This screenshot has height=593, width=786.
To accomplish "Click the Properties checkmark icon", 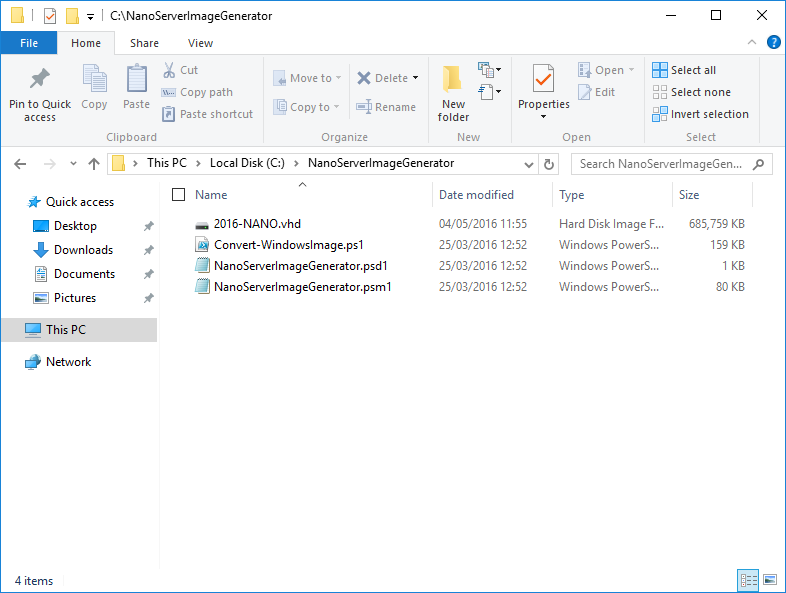I will tap(543, 78).
